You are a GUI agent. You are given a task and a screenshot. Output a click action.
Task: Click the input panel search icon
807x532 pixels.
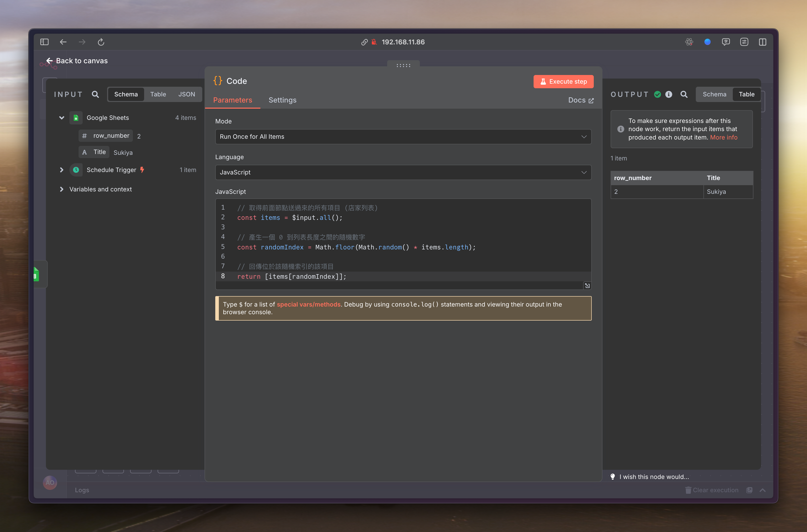95,94
